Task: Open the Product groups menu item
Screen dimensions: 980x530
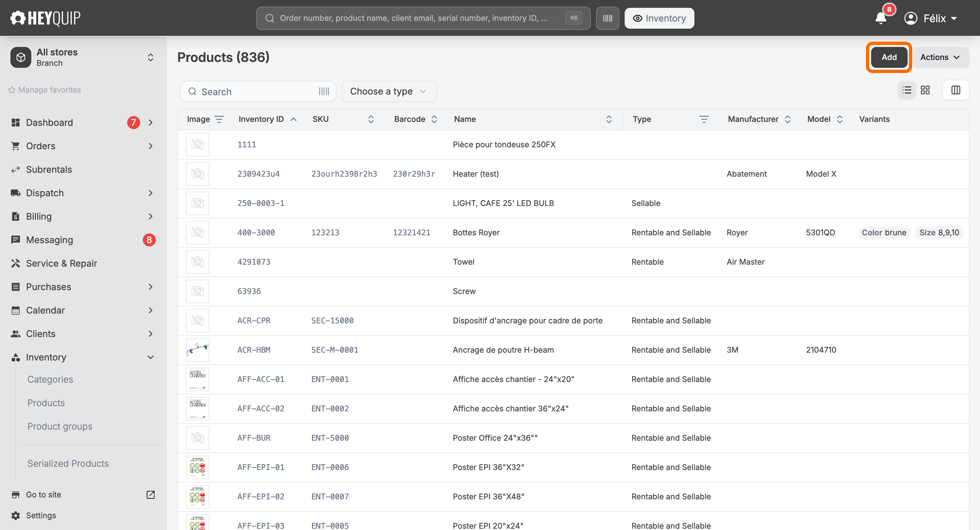Action: [60, 427]
